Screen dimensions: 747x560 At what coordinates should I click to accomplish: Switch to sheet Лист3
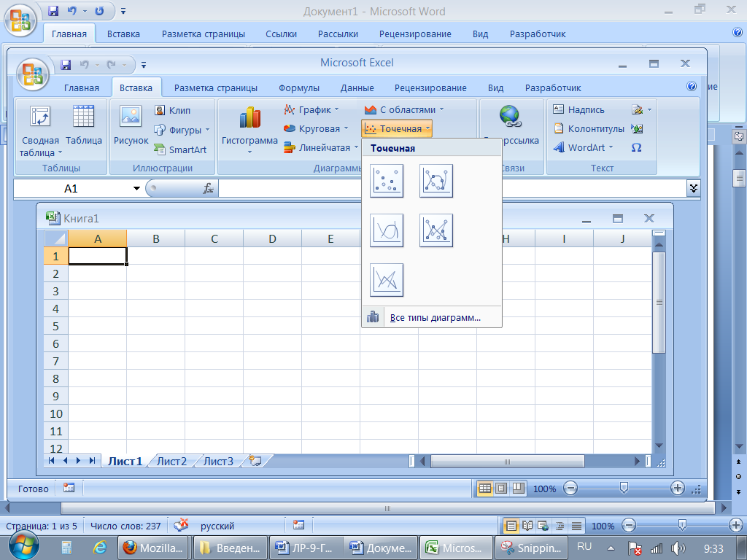218,461
